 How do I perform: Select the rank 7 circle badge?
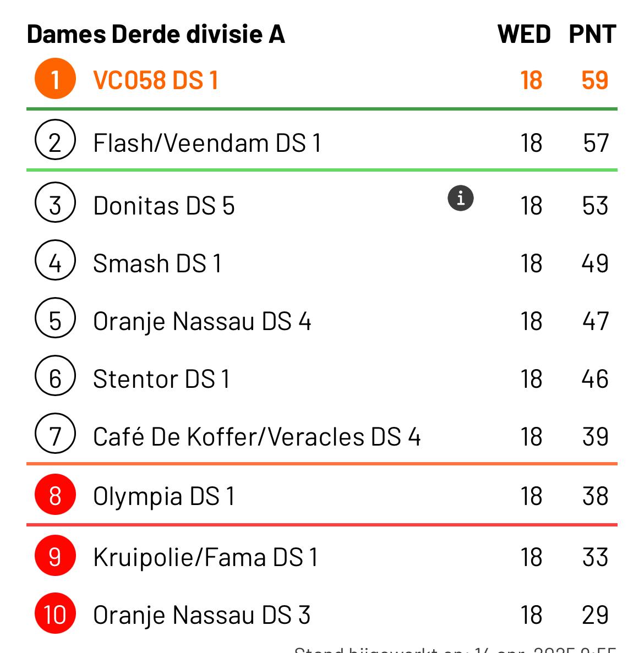coord(55,433)
